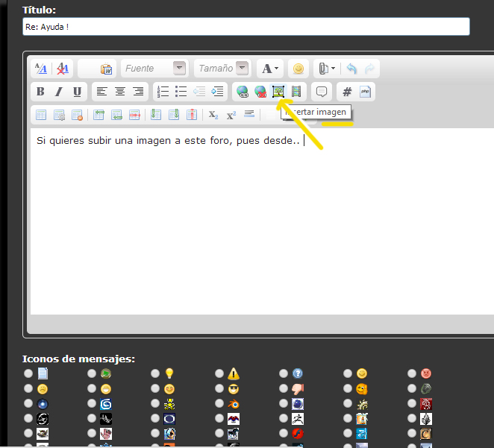This screenshot has width=494, height=448.
Task: Click the remove link icon
Action: pyautogui.click(x=260, y=92)
